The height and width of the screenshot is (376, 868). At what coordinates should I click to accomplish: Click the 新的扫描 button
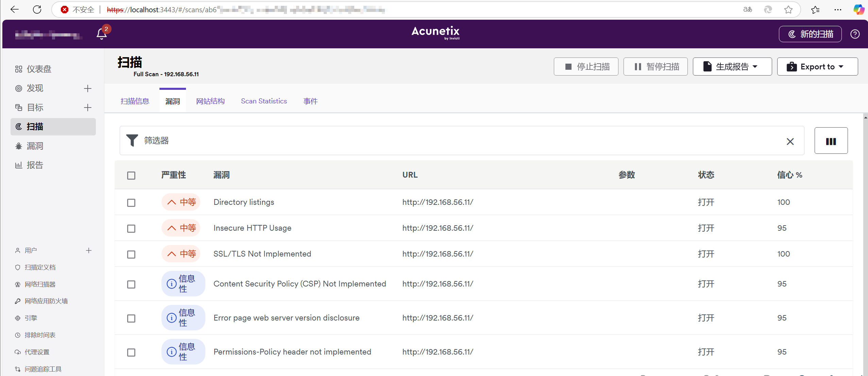point(810,34)
